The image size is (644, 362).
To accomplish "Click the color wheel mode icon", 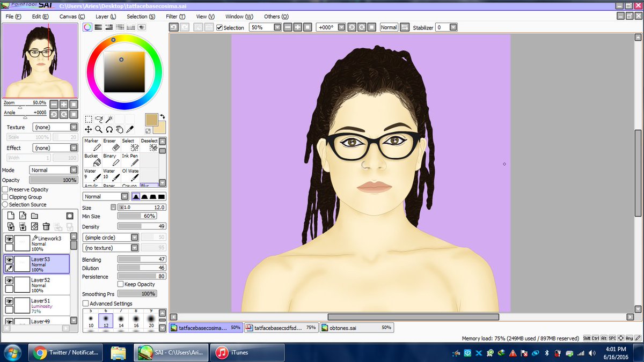I will [87, 27].
